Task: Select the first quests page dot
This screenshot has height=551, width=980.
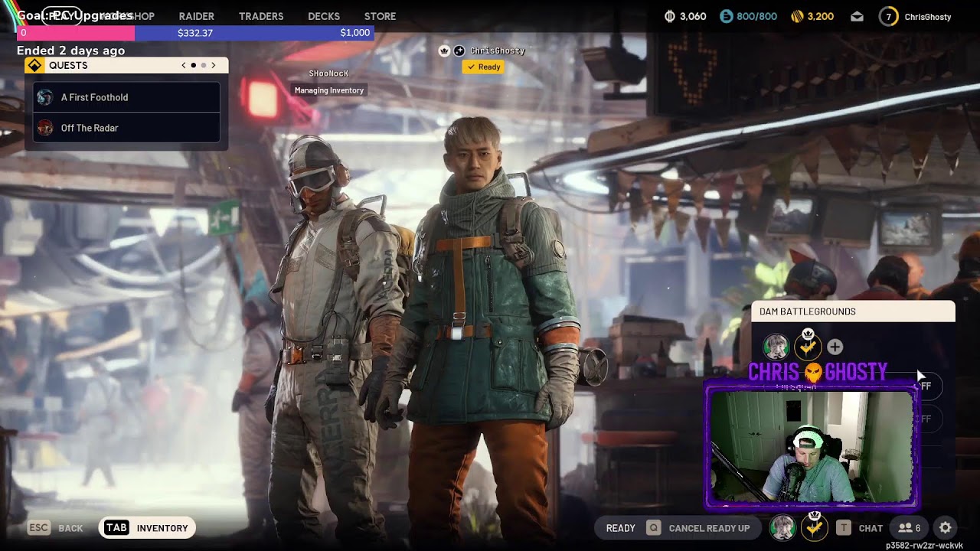Action: 194,65
